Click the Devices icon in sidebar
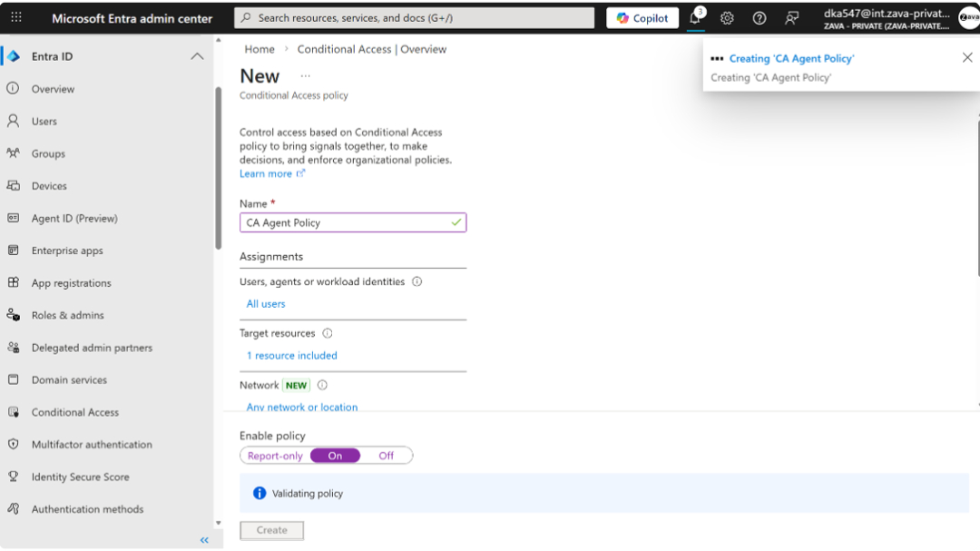 13,186
